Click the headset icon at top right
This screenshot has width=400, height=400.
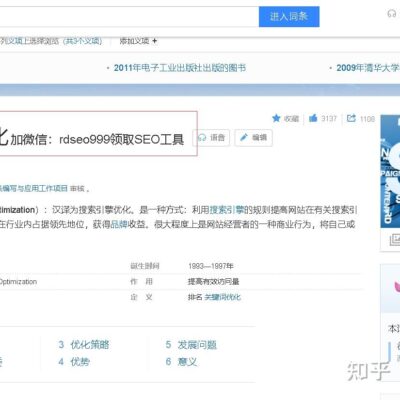(x=391, y=13)
